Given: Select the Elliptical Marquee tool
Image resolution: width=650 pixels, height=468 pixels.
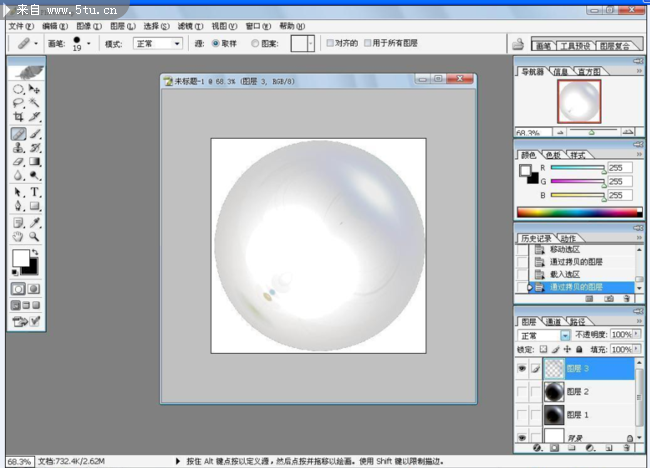Looking at the screenshot, I should tap(18, 89).
